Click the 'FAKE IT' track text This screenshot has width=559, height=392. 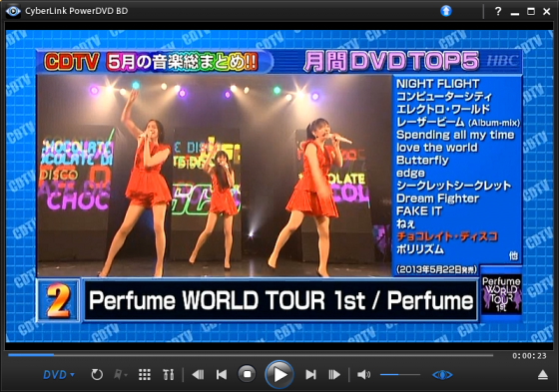point(419,211)
